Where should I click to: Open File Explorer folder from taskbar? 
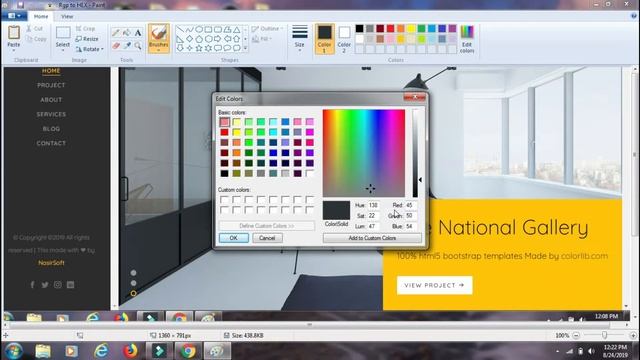coord(42,351)
